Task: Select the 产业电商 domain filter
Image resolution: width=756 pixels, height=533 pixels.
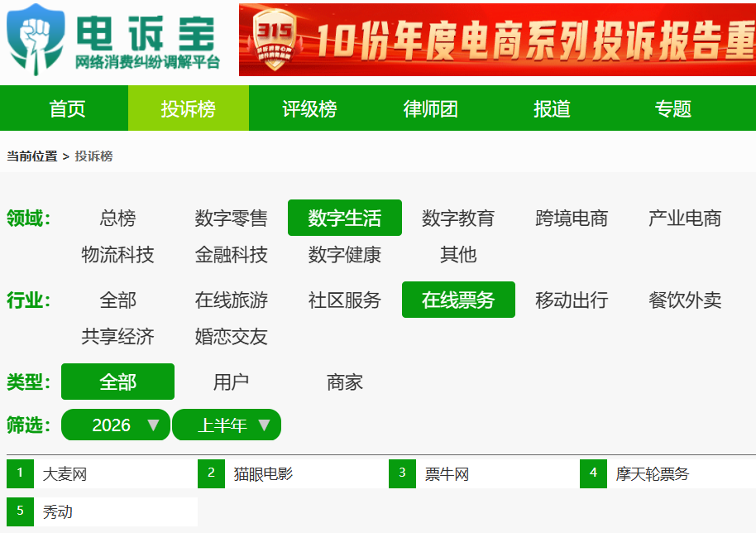Action: coord(685,218)
